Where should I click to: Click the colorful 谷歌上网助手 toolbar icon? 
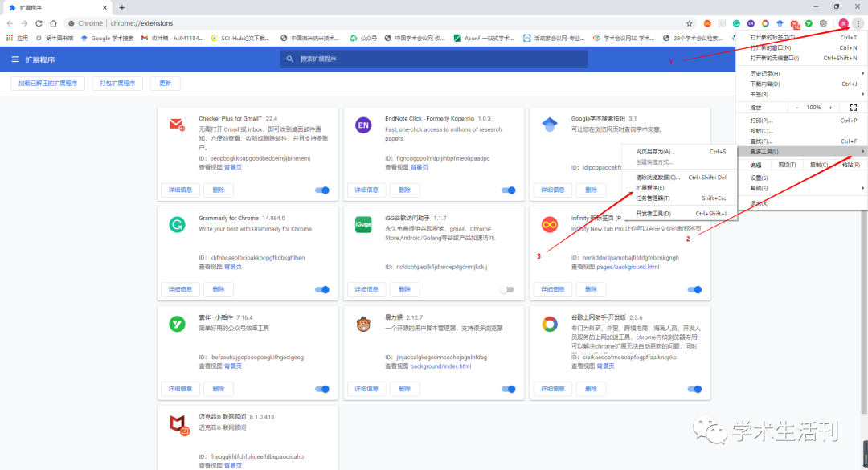(765, 23)
